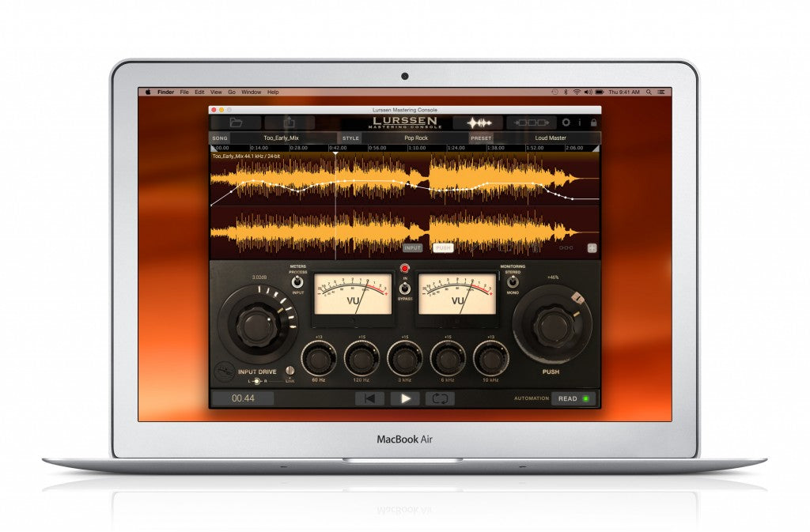The image size is (810, 532).
Task: Open the signal chain view icon
Action: point(532,123)
